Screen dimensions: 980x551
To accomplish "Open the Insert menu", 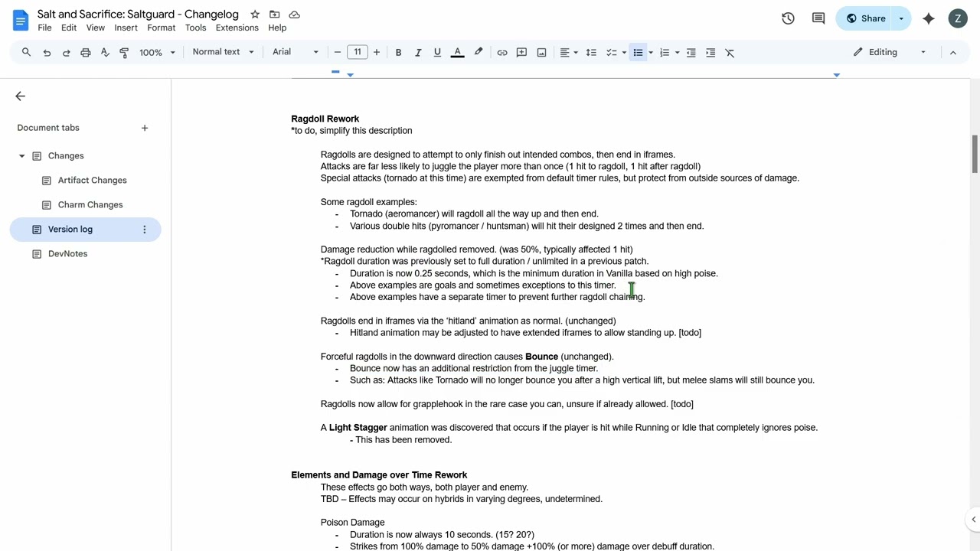I will [126, 28].
